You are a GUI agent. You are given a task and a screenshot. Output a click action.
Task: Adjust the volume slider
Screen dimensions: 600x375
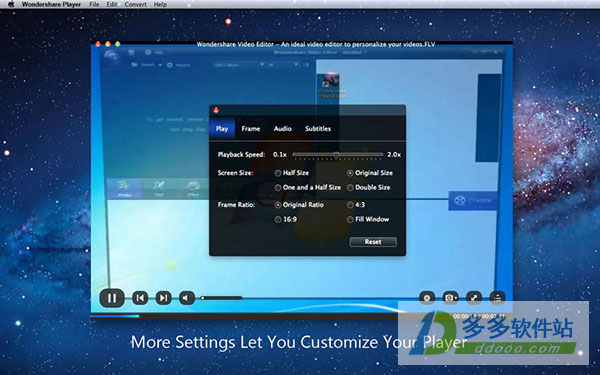click(x=222, y=298)
